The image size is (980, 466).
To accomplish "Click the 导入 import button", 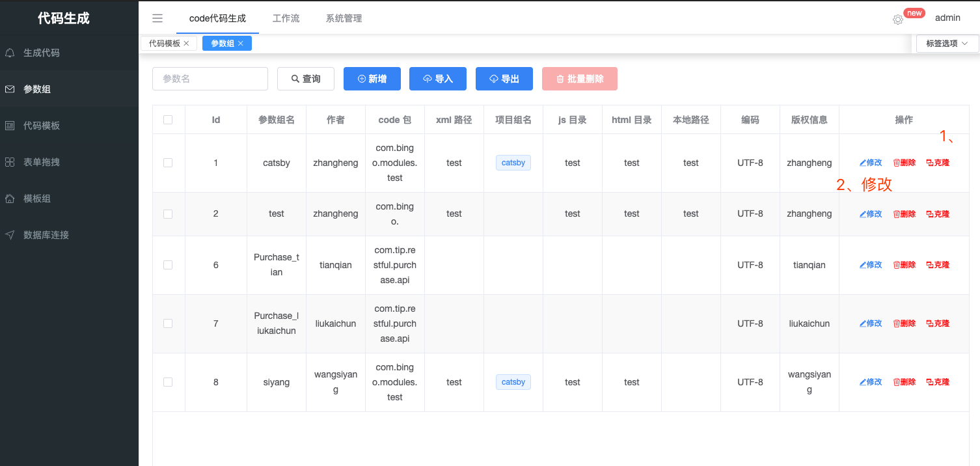I will pos(438,79).
